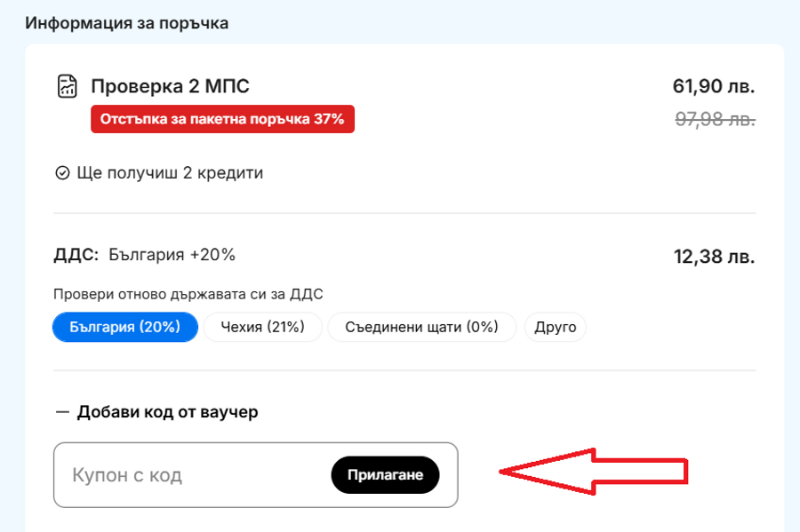Click the red discount badge showing 37%
The height and width of the screenshot is (532, 800).
coord(222,118)
